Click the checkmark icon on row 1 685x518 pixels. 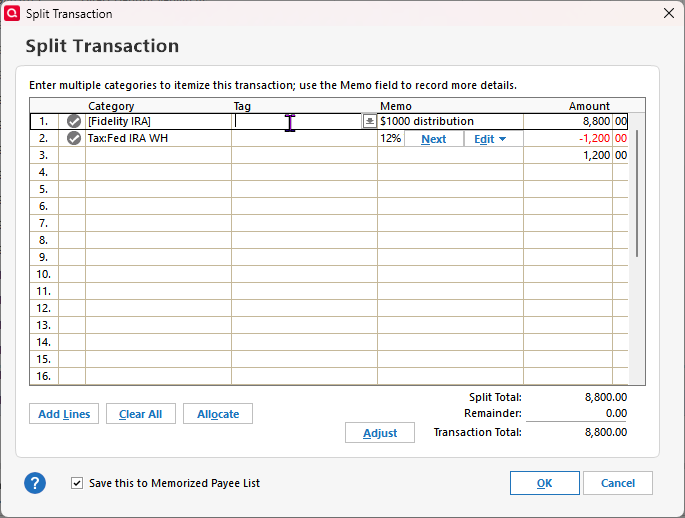(x=74, y=121)
